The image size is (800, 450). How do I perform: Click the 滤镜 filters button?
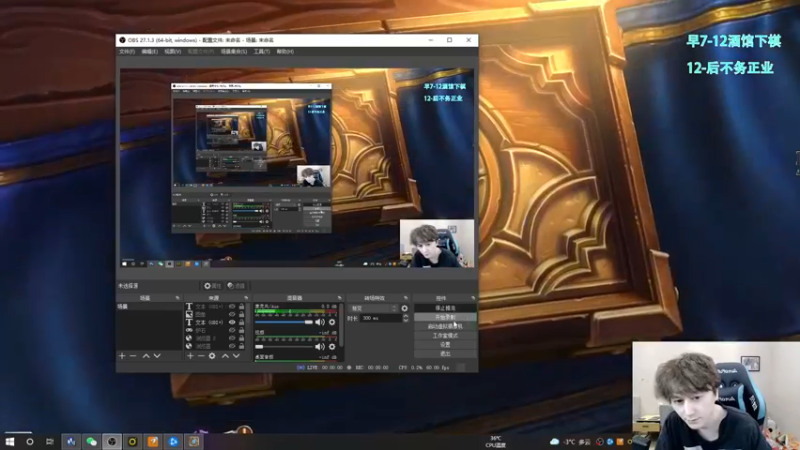coord(236,286)
